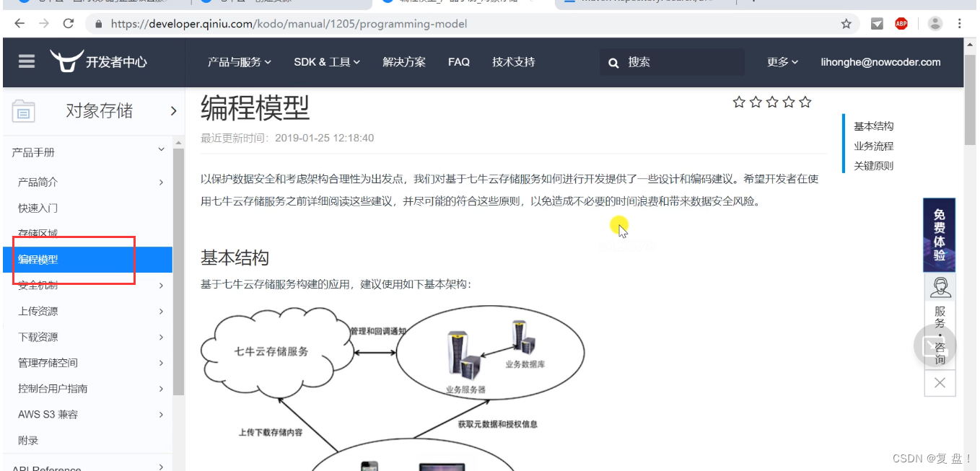Go forward using the browser forward arrow
Screen dimensions: 980x471
[44, 24]
